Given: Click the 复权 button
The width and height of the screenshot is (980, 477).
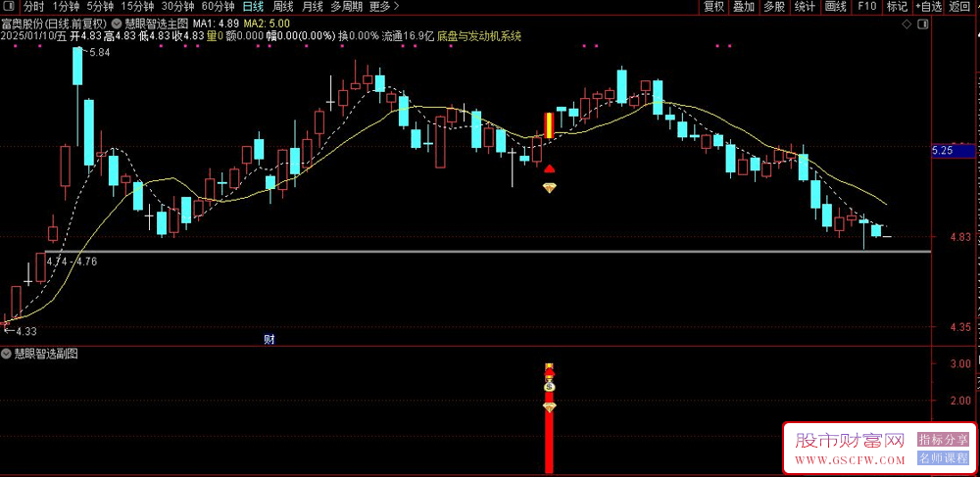Looking at the screenshot, I should pyautogui.click(x=713, y=7).
